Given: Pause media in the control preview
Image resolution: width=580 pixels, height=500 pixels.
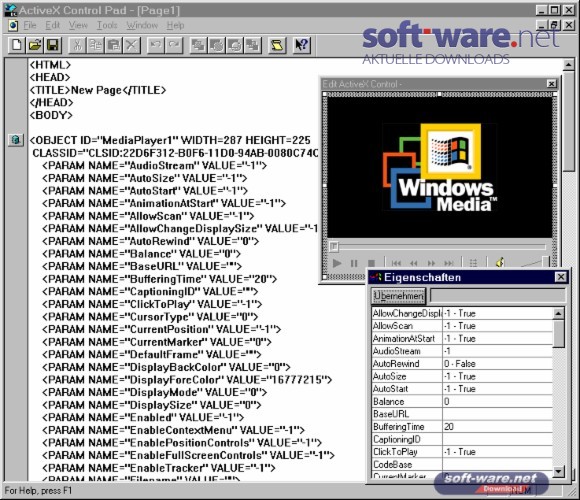Looking at the screenshot, I should click(354, 263).
